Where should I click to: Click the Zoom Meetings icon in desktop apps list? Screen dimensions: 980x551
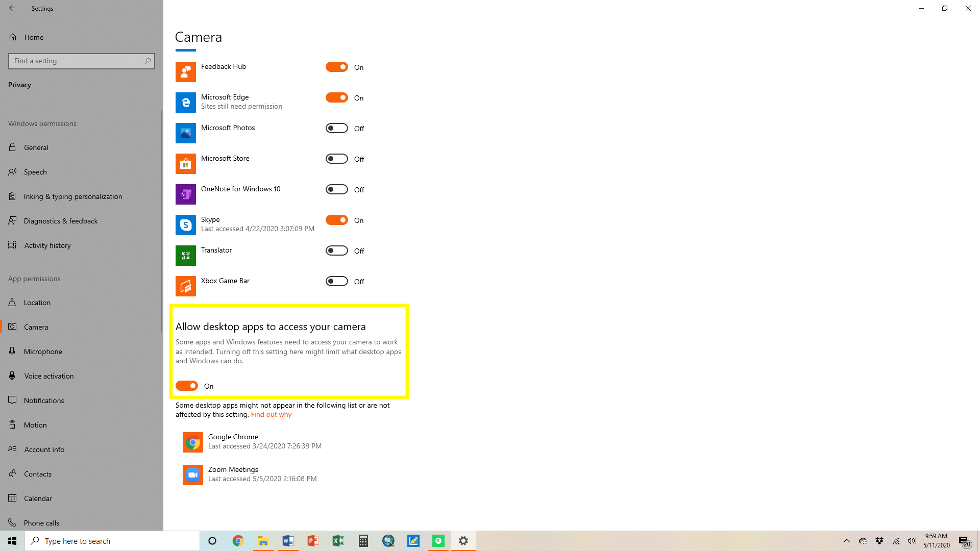coord(193,475)
